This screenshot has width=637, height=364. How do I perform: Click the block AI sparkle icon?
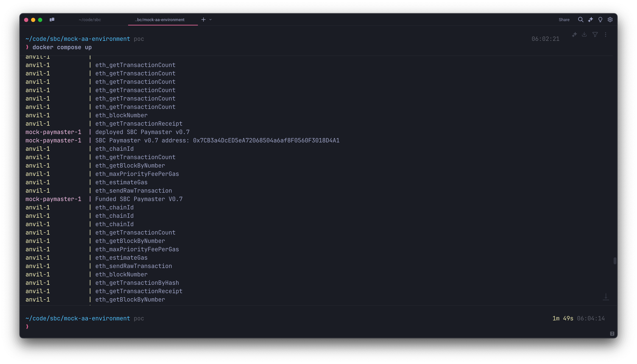[575, 35]
